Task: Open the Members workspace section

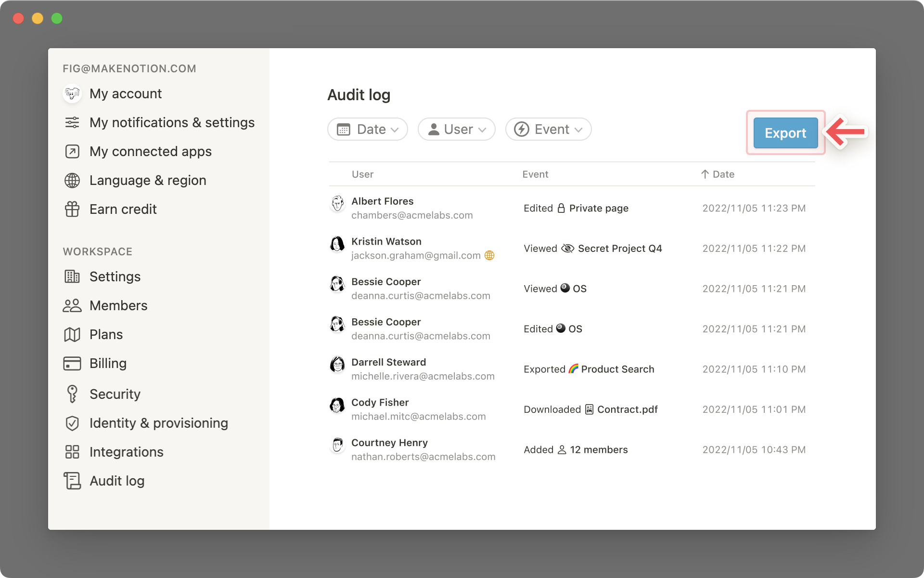Action: click(x=118, y=305)
